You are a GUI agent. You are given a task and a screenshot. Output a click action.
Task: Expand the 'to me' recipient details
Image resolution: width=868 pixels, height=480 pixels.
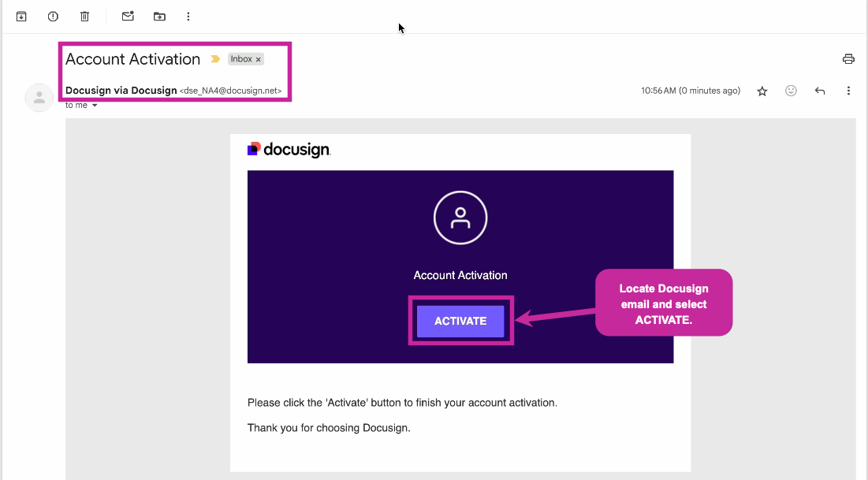(80, 105)
